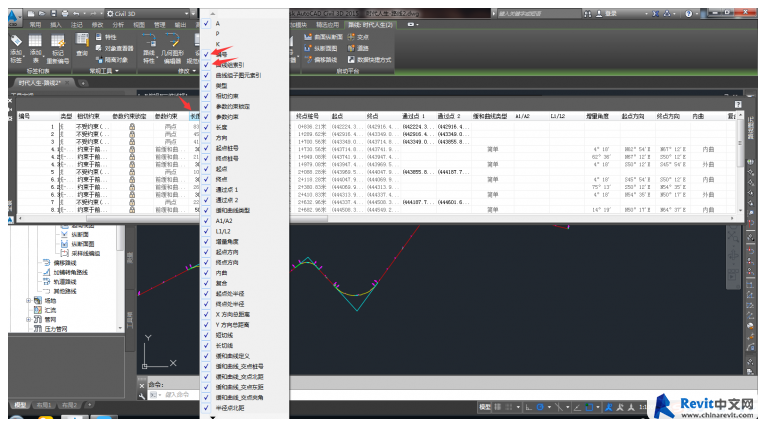764x427 pixels.
Task: Uncheck 半径点北距 column option
Action: tap(207, 408)
